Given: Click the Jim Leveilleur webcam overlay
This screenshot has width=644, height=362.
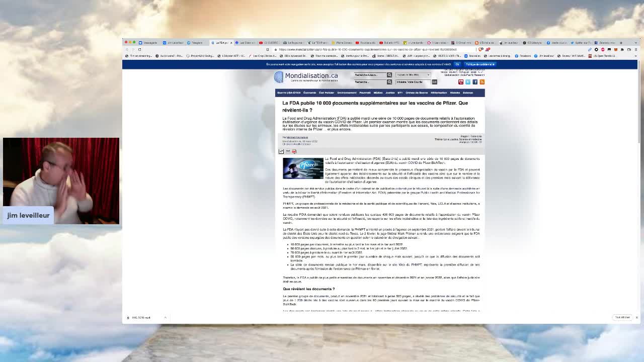Looking at the screenshot, I should (61, 180).
